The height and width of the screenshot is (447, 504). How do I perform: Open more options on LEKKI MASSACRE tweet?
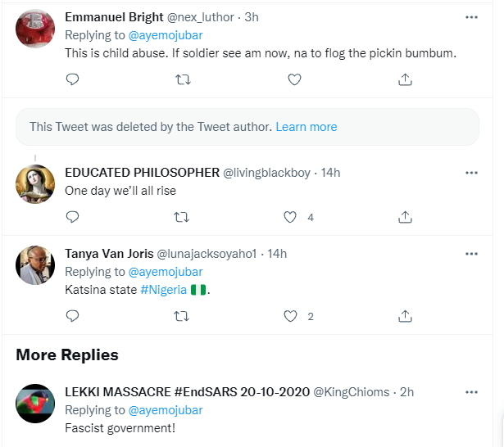click(x=471, y=392)
